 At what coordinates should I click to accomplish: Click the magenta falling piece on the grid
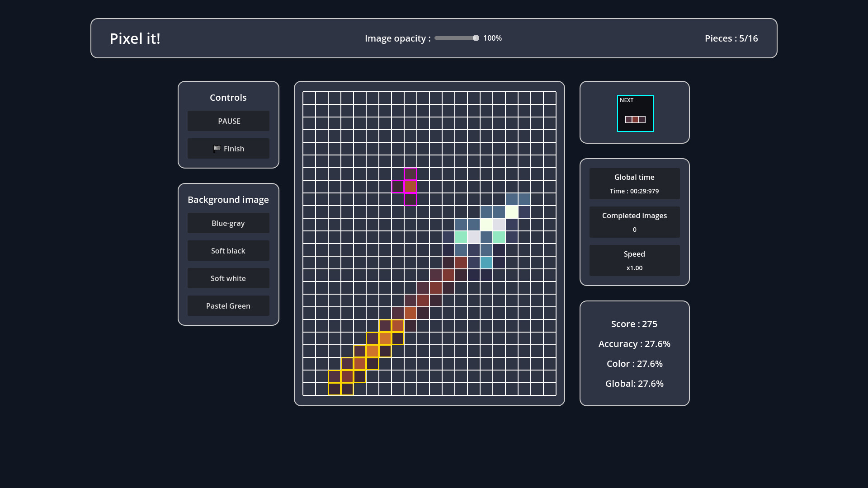click(x=410, y=186)
